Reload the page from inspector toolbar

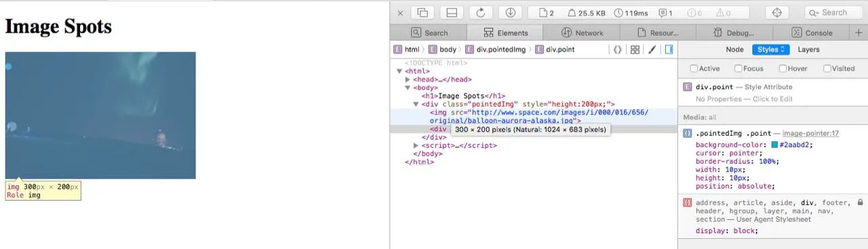(x=481, y=12)
